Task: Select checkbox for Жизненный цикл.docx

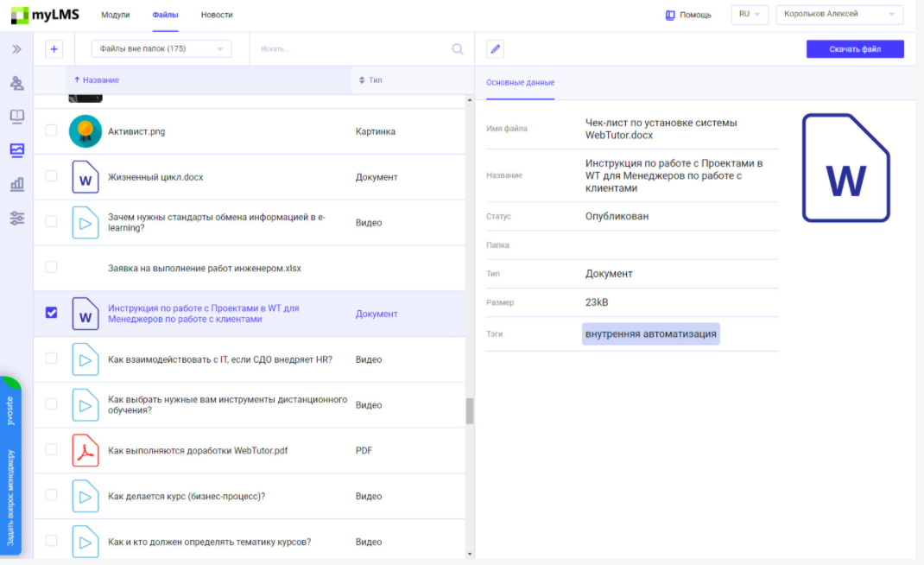Action: (x=51, y=176)
